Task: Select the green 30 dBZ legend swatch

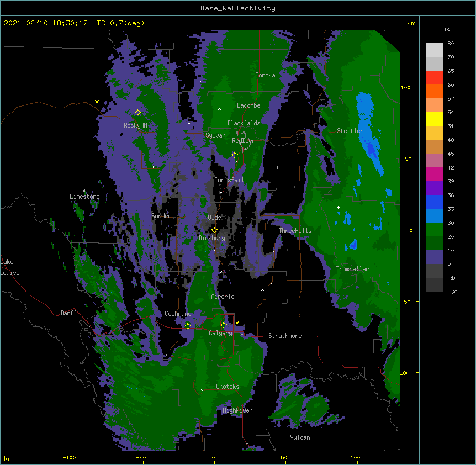Action: point(434,230)
